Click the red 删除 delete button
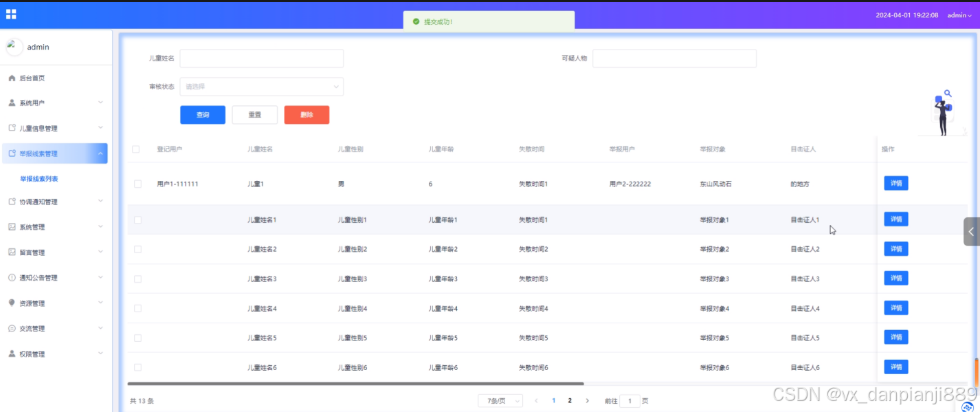The height and width of the screenshot is (412, 980). (307, 115)
